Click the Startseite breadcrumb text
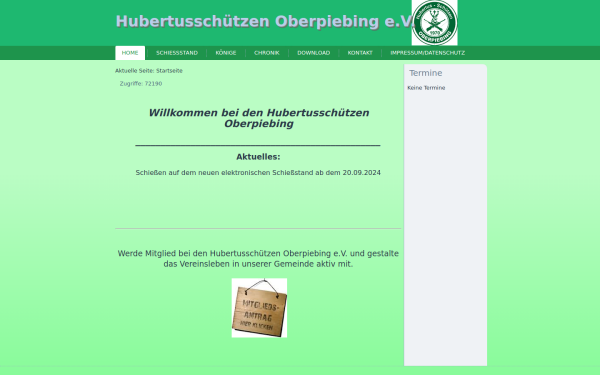 pyautogui.click(x=169, y=71)
